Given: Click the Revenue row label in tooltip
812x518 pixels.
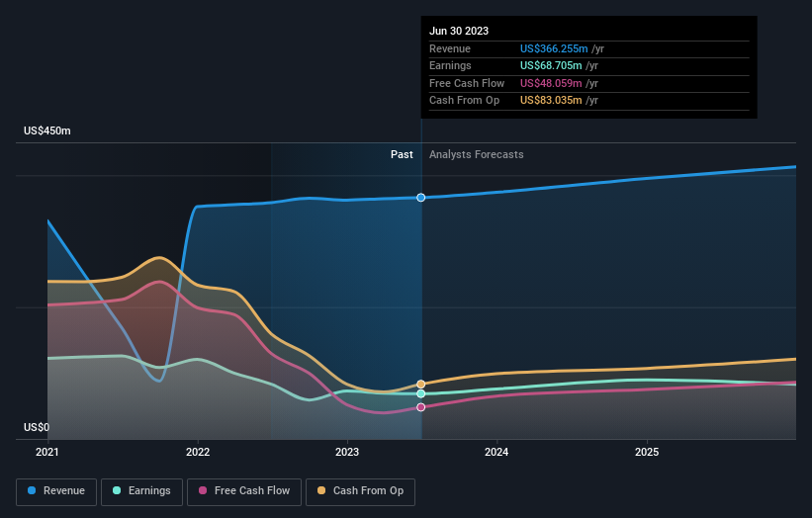Looking at the screenshot, I should coord(450,48).
